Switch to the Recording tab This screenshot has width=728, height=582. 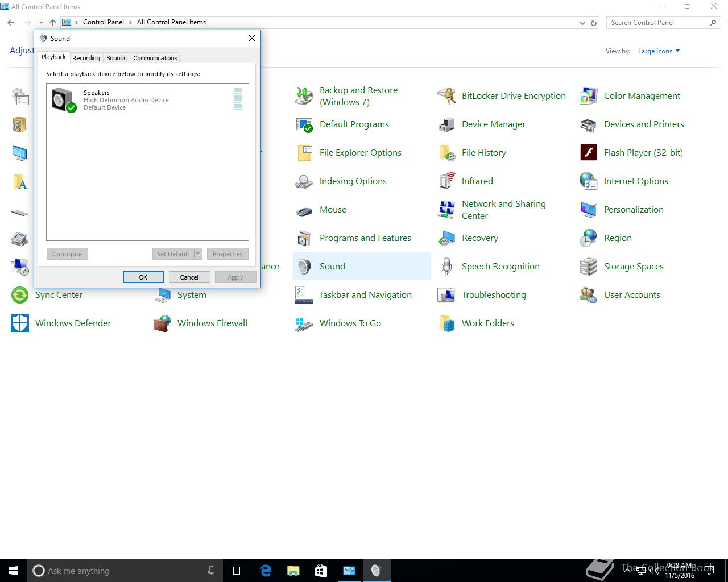click(x=86, y=58)
